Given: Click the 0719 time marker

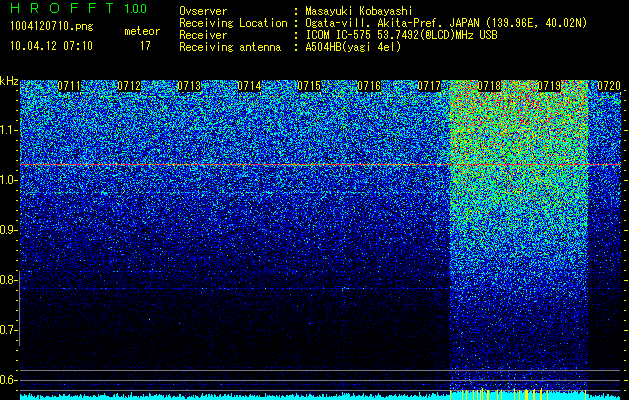Looking at the screenshot, I should coord(549,86).
